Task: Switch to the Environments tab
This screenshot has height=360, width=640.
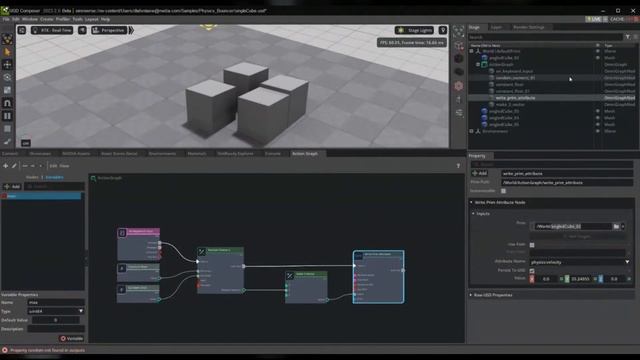Action: [x=162, y=154]
